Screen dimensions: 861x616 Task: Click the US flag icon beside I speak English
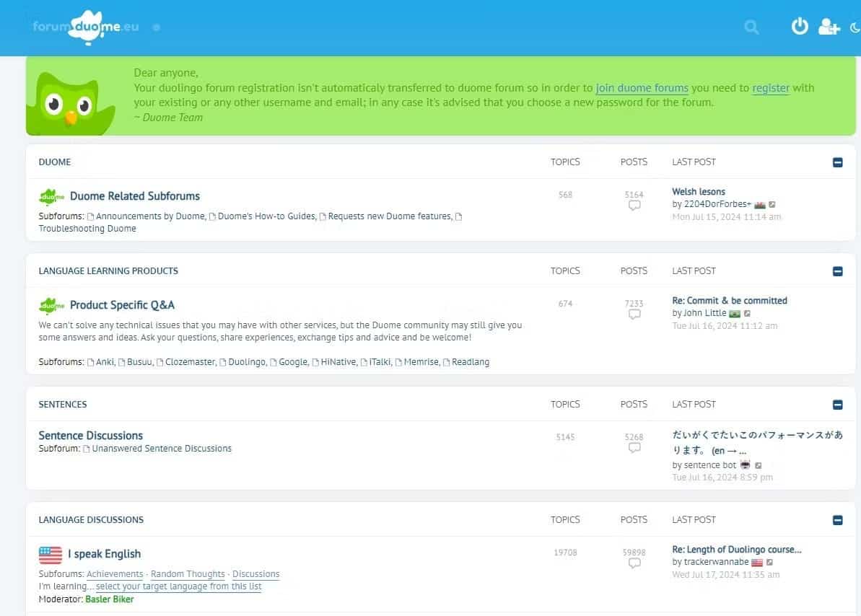(49, 554)
